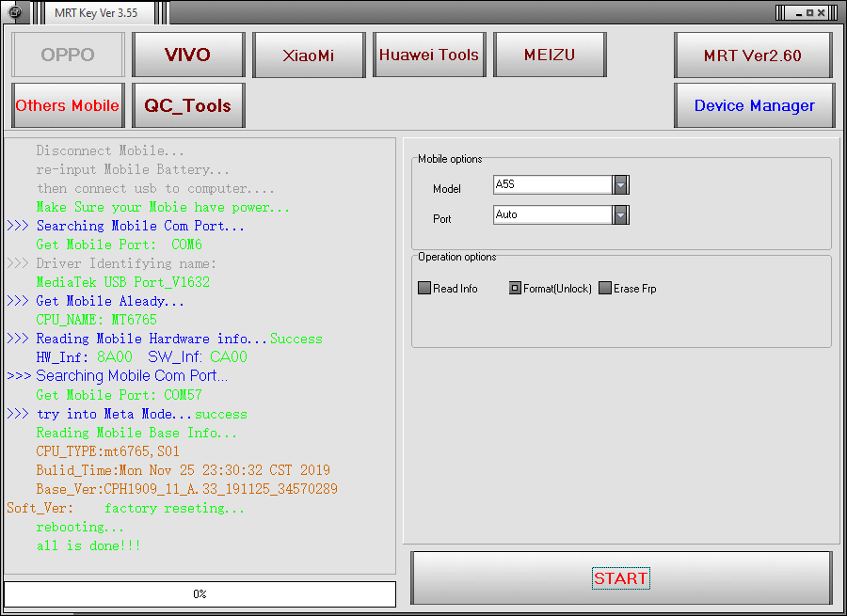
Task: Click log line 'Make Sure your Mobie have power'
Action: point(163,207)
